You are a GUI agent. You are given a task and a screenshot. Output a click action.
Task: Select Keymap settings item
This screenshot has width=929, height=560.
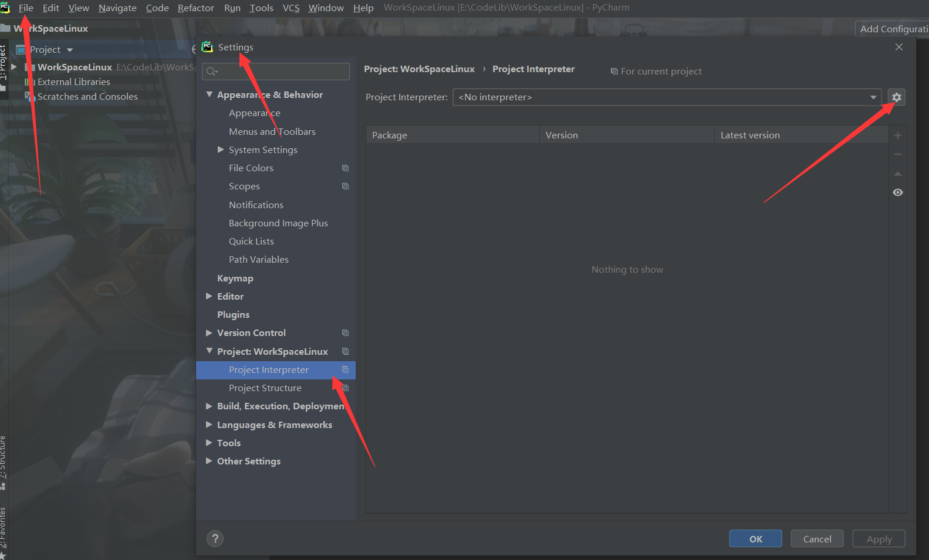click(235, 278)
